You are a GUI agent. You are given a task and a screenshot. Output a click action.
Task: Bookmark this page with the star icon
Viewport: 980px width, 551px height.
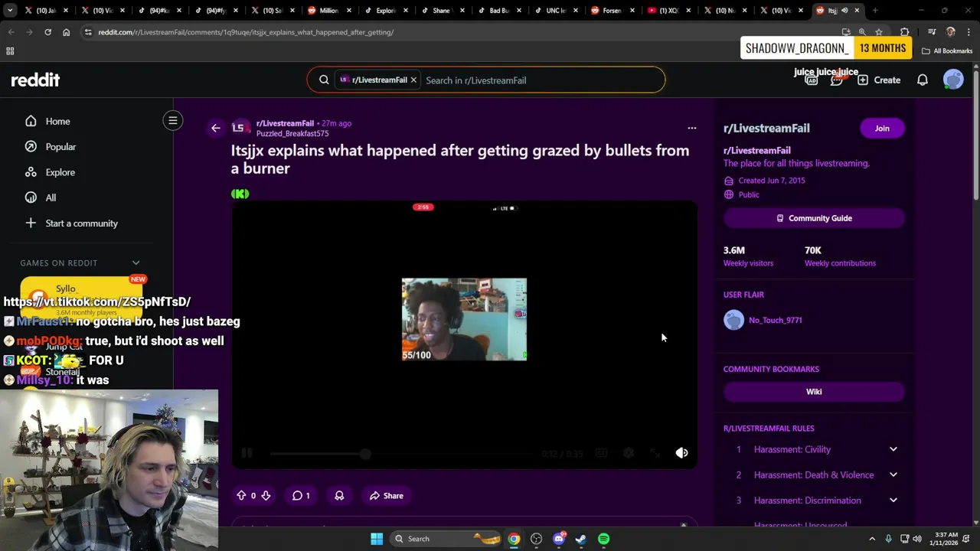pyautogui.click(x=879, y=32)
